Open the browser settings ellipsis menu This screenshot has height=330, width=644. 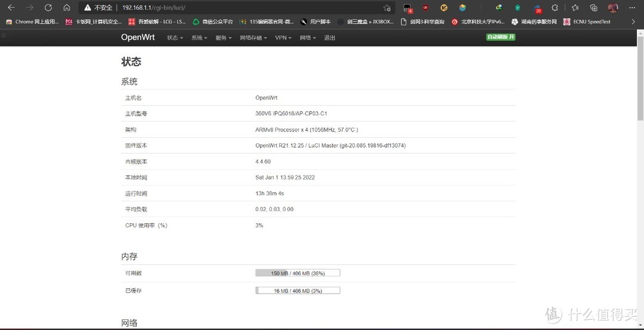point(632,8)
